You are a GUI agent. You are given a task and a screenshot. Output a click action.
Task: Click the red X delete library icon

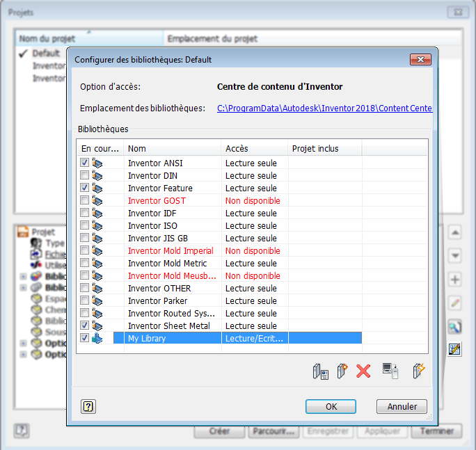(x=363, y=371)
